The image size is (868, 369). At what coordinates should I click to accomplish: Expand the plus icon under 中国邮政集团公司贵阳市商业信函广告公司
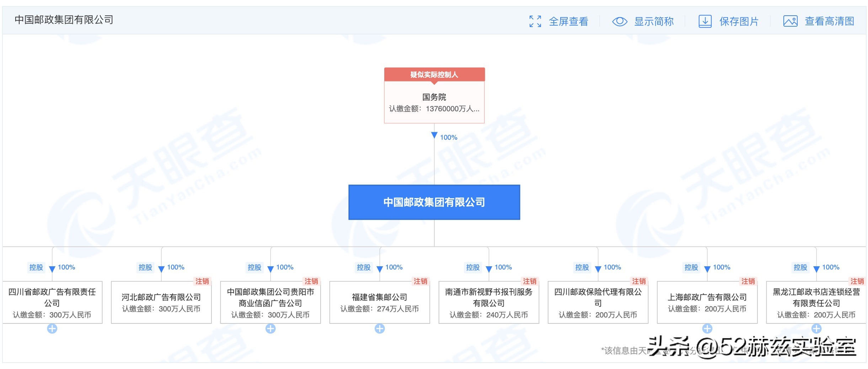coord(271,328)
